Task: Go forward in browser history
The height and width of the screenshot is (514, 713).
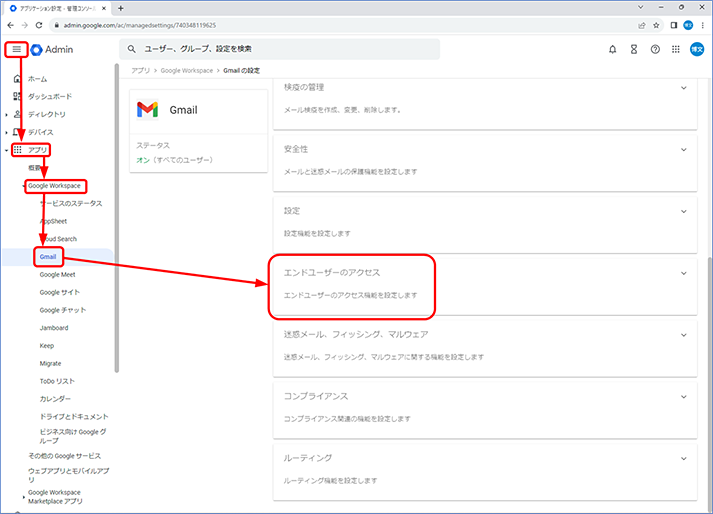Action: click(x=25, y=25)
